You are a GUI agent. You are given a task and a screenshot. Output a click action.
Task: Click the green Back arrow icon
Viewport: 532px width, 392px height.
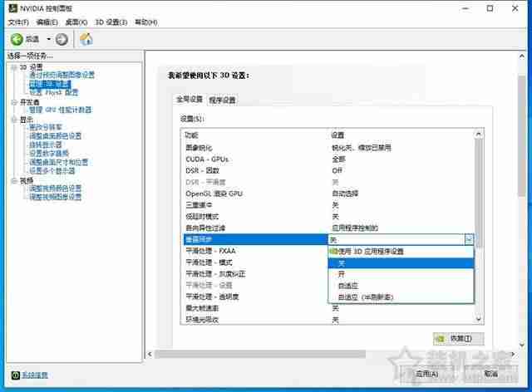click(x=17, y=39)
